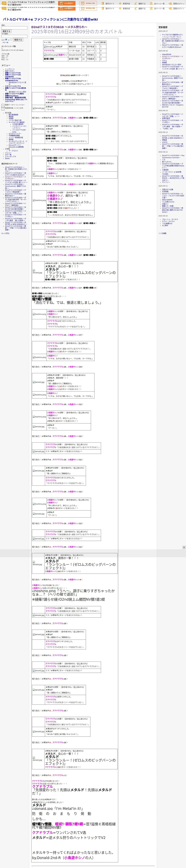
Task: Click the topmost solid orange wiki creation button
Action: click(x=67, y=3)
